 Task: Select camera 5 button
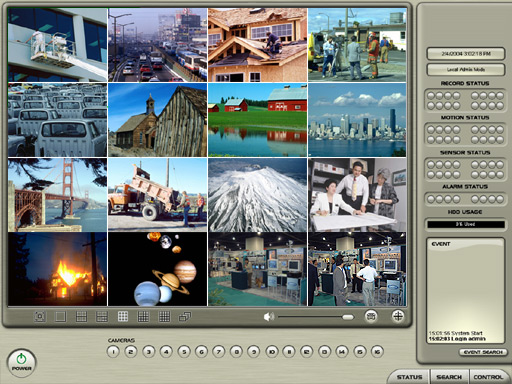tap(184, 351)
